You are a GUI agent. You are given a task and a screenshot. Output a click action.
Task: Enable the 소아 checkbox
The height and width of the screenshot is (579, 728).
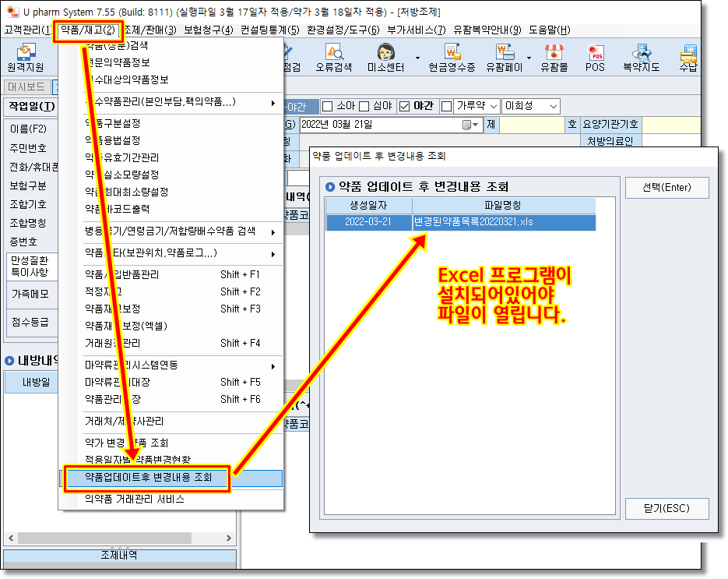[328, 106]
